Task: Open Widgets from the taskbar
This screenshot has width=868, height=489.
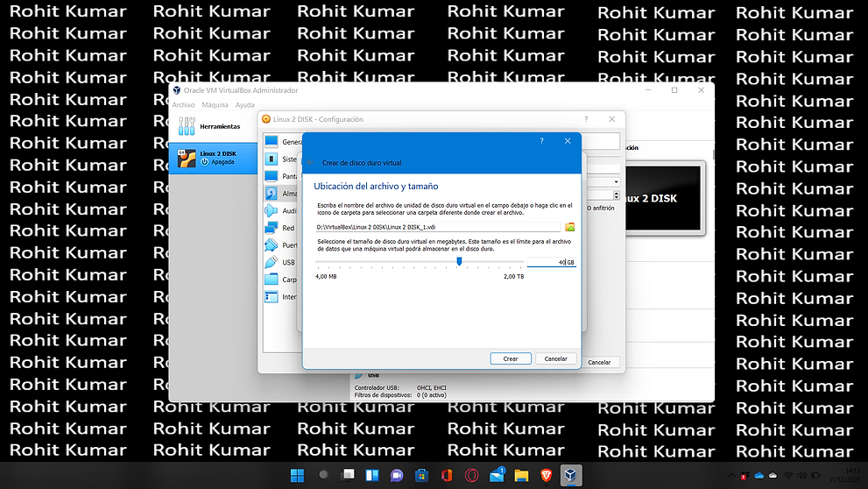Action: (372, 475)
